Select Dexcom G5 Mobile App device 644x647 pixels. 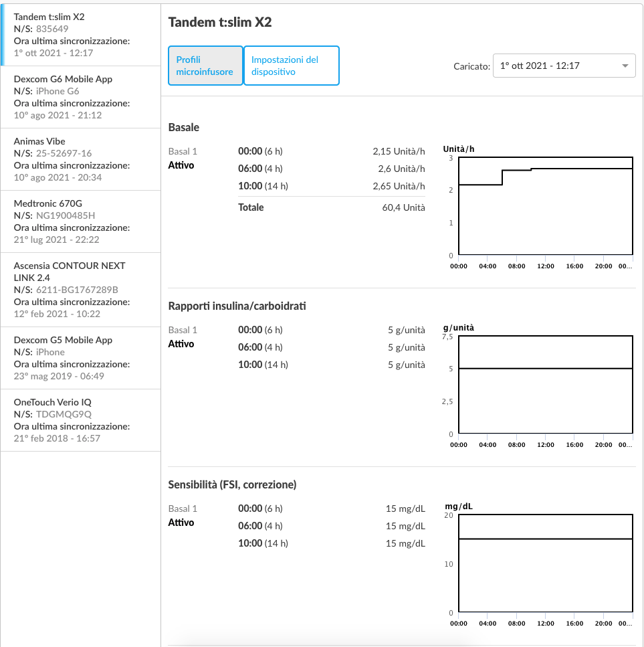(81, 358)
